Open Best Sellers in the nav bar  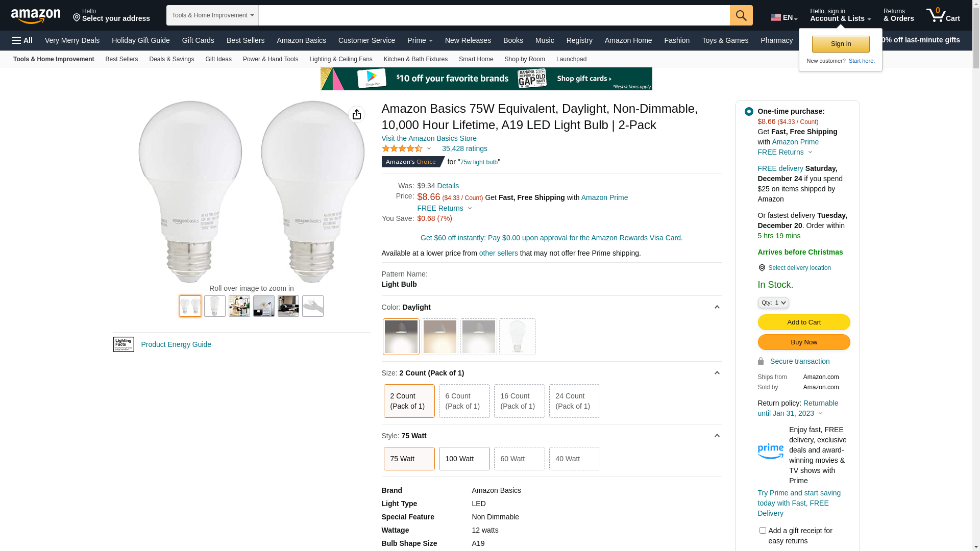click(246, 40)
